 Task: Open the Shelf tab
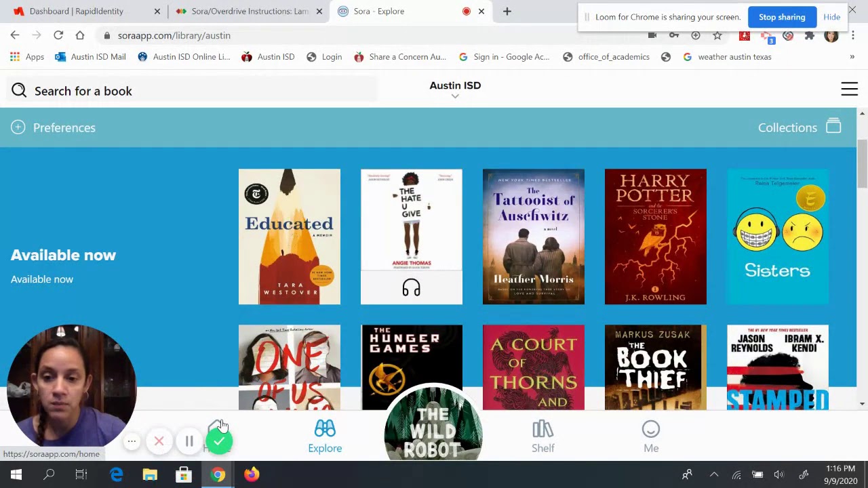tap(542, 436)
